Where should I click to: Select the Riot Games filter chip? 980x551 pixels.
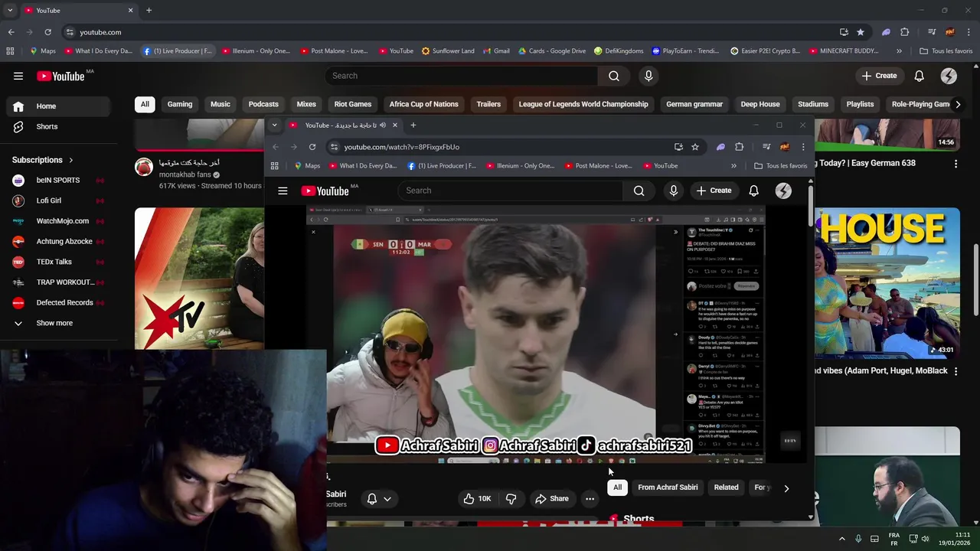353,104
